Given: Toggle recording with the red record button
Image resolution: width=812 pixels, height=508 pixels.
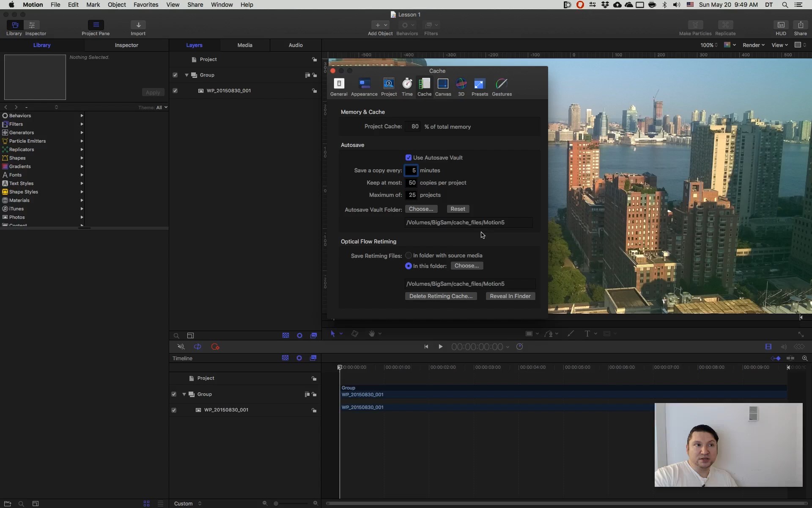Looking at the screenshot, I should (215, 347).
